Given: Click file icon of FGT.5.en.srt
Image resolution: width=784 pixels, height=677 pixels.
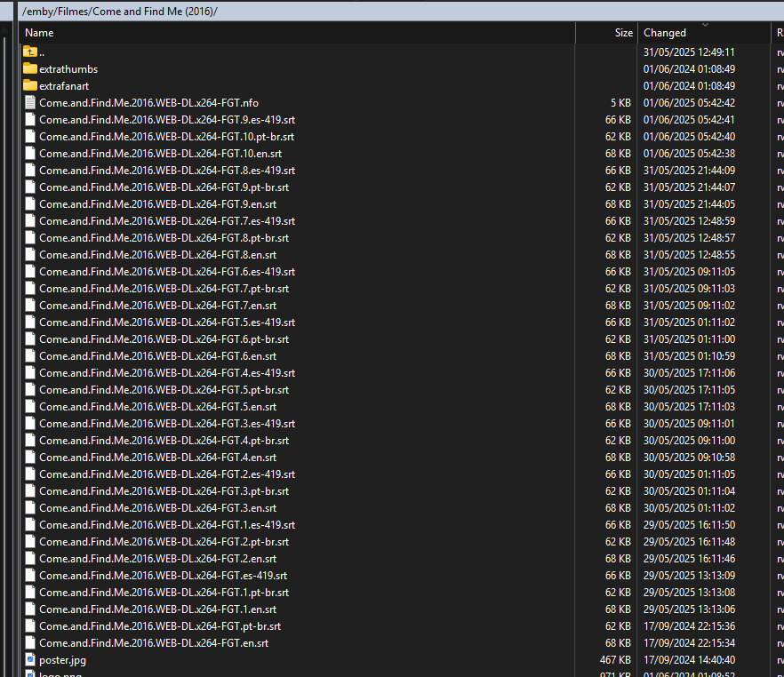Looking at the screenshot, I should (x=30, y=407).
